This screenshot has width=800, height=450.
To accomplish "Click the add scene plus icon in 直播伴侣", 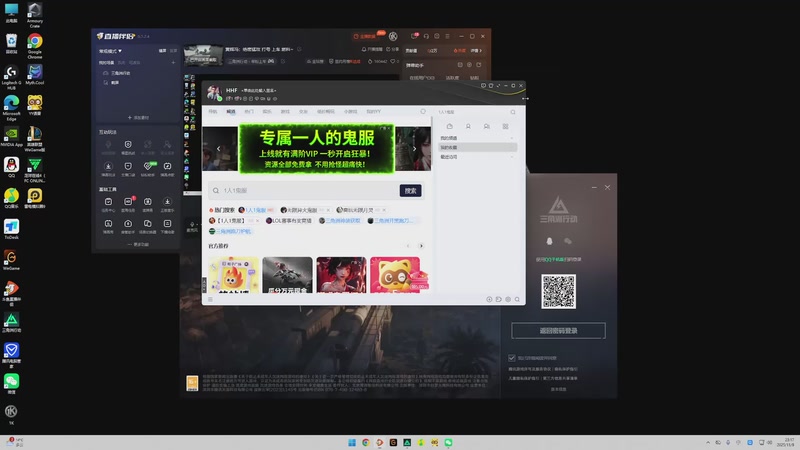I will coord(173,62).
